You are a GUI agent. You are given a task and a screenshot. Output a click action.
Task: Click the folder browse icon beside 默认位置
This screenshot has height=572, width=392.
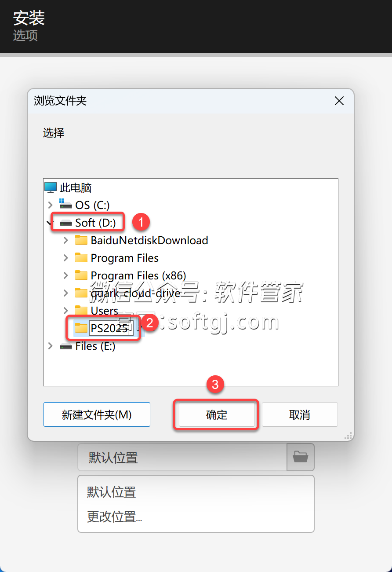[301, 457]
